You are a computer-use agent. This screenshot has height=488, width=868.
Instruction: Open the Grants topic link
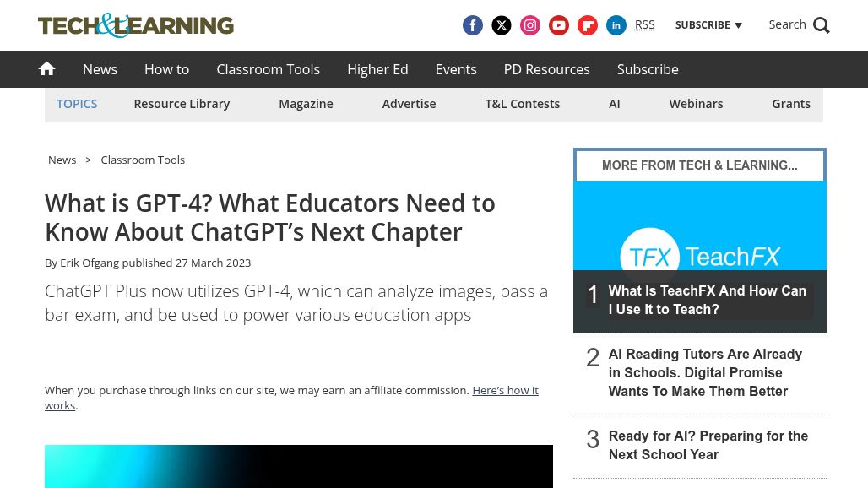[x=790, y=104]
